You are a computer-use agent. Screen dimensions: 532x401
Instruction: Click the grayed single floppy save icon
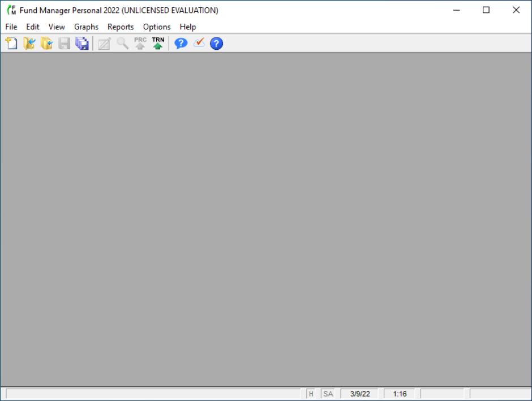click(x=64, y=44)
